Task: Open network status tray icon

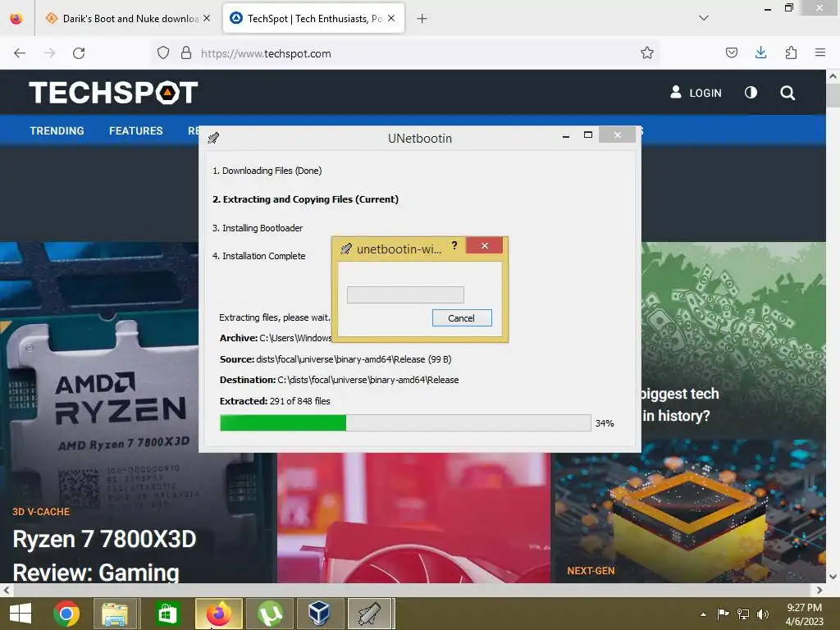Action: [x=743, y=614]
